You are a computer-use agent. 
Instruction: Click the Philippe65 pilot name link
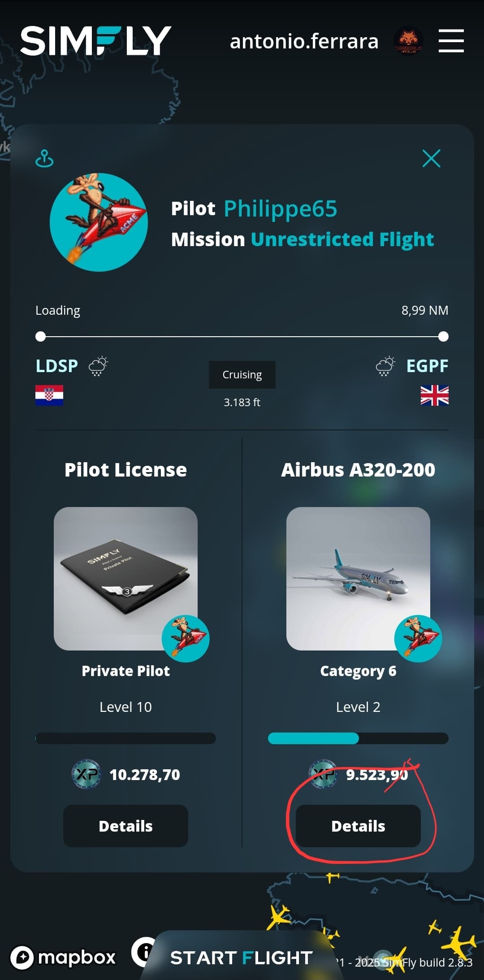tap(280, 209)
